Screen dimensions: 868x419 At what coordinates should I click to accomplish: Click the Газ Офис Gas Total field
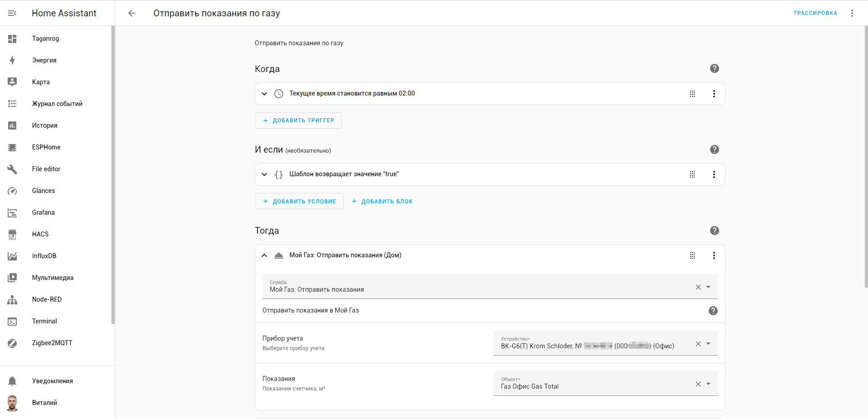[x=606, y=384]
